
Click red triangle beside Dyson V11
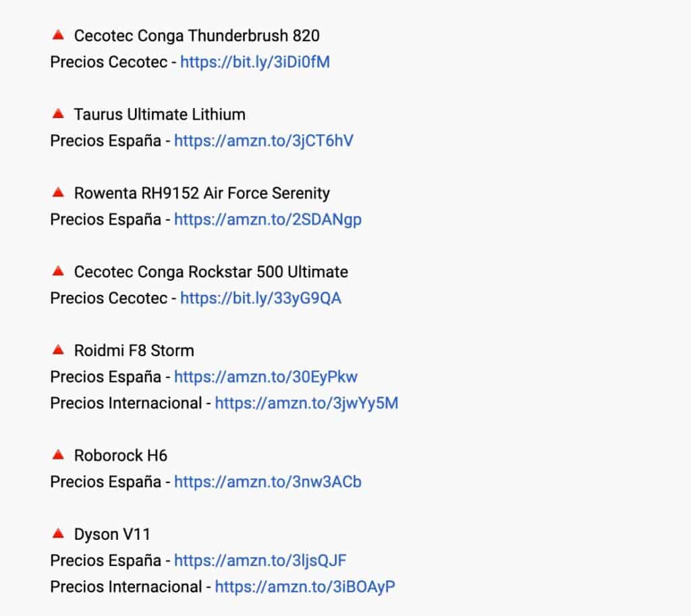click(58, 534)
